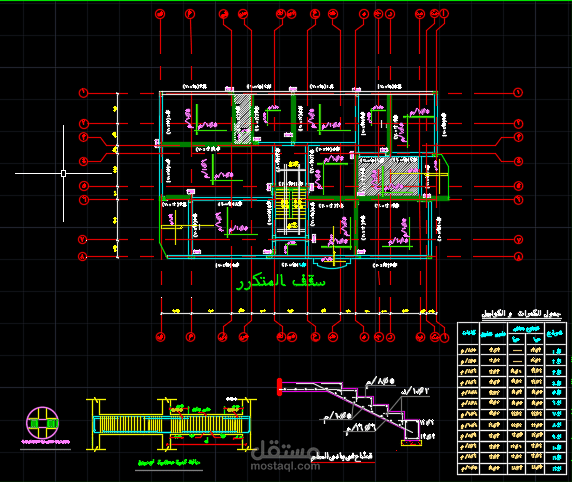Select the narrow hatched slab panel at plan top
This screenshot has width=572, height=482.
click(243, 119)
